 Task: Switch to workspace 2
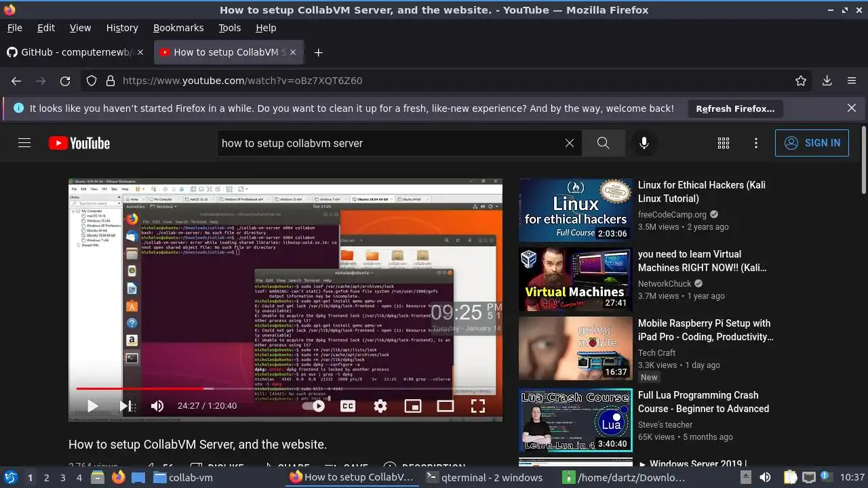point(46,478)
